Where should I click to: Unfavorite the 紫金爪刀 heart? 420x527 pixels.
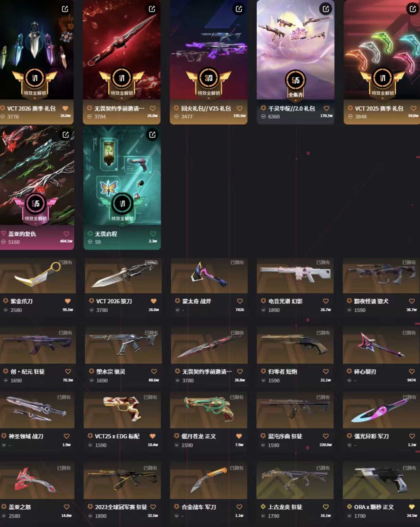coord(68,301)
